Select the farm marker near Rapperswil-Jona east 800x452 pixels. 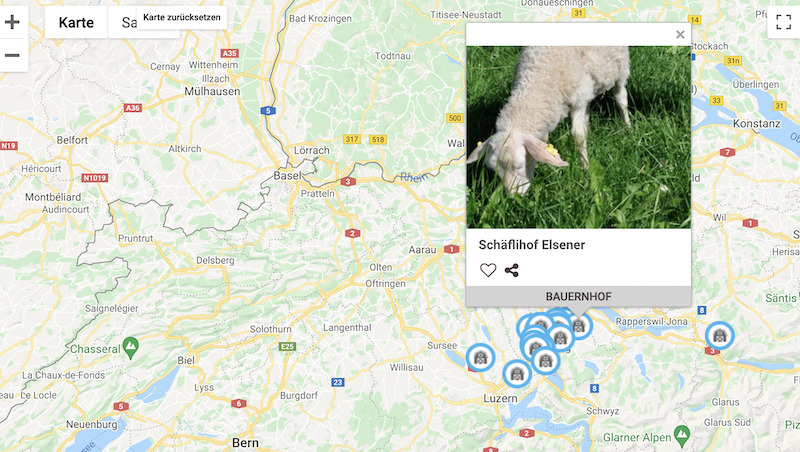[x=719, y=336]
